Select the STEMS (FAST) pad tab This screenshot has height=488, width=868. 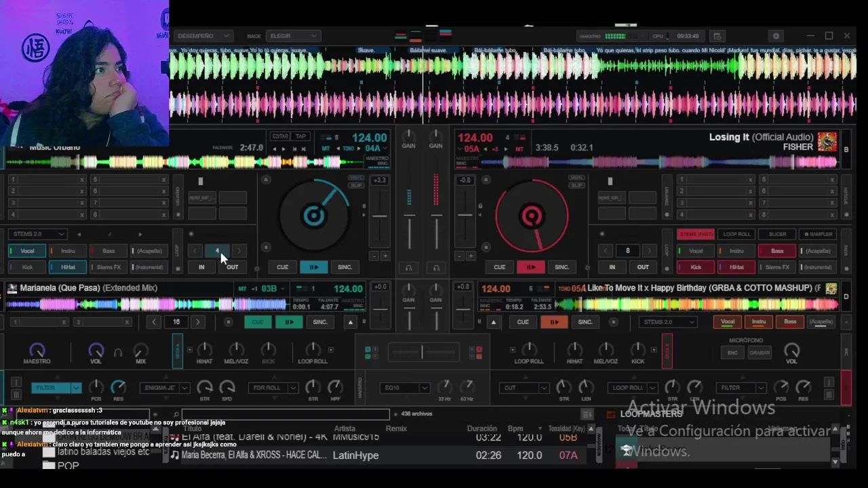696,235
